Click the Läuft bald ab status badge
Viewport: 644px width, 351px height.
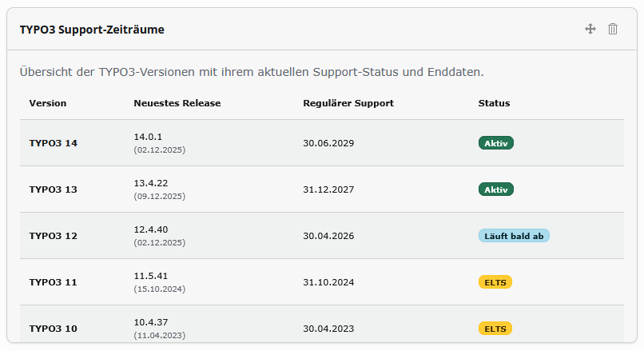click(514, 236)
